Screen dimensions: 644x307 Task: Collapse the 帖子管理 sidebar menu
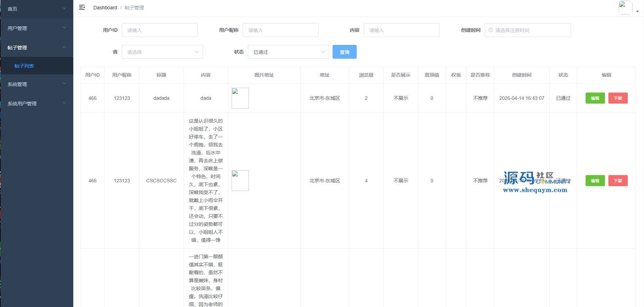tap(36, 48)
